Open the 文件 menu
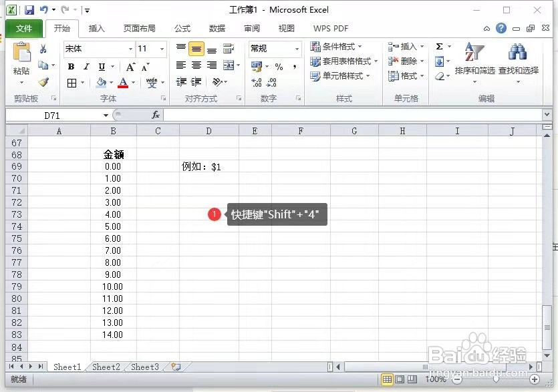 point(24,28)
